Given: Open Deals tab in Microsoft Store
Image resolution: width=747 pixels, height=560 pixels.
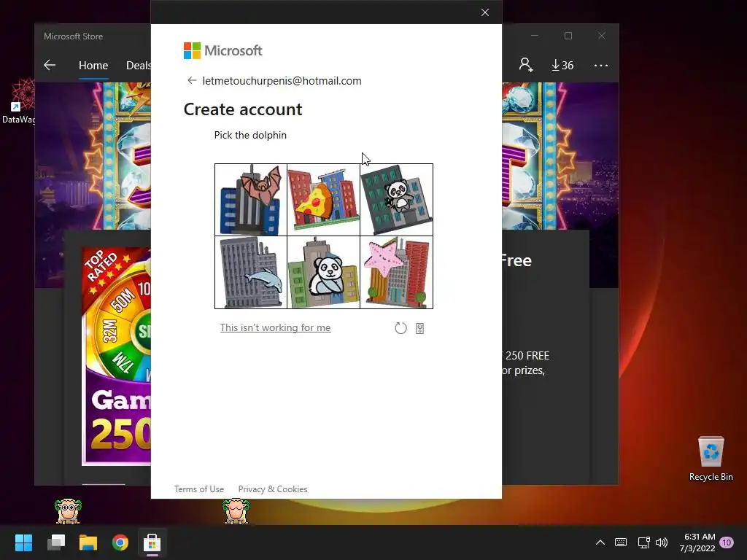Looking at the screenshot, I should pos(138,65).
